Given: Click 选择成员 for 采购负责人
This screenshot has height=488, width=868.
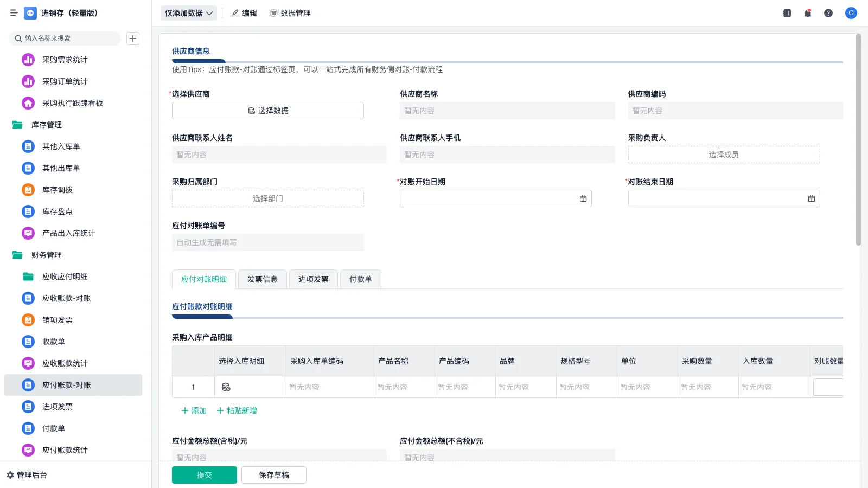Looking at the screenshot, I should 724,154.
